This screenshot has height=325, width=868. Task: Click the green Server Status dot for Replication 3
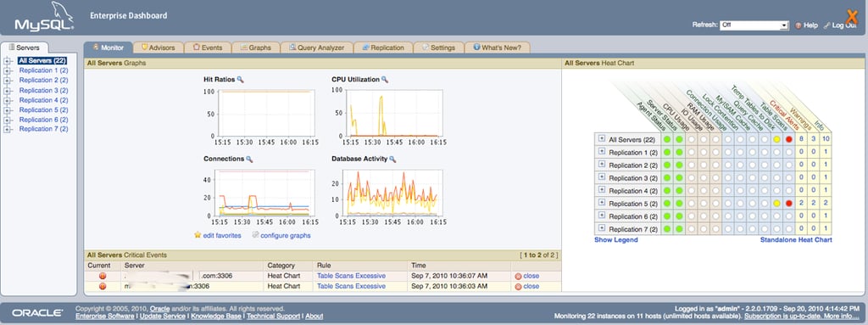tap(679, 178)
